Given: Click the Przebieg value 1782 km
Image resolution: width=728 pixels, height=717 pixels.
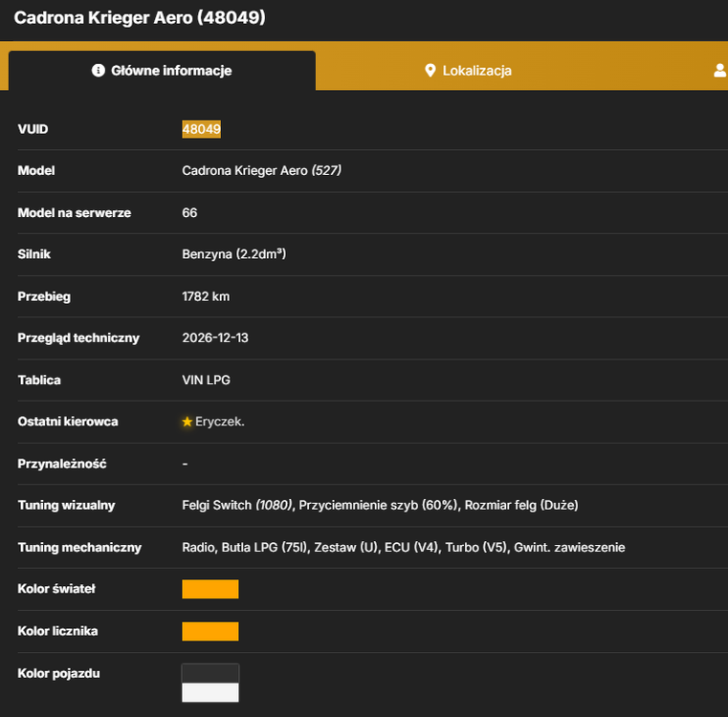Looking at the screenshot, I should coord(206,296).
